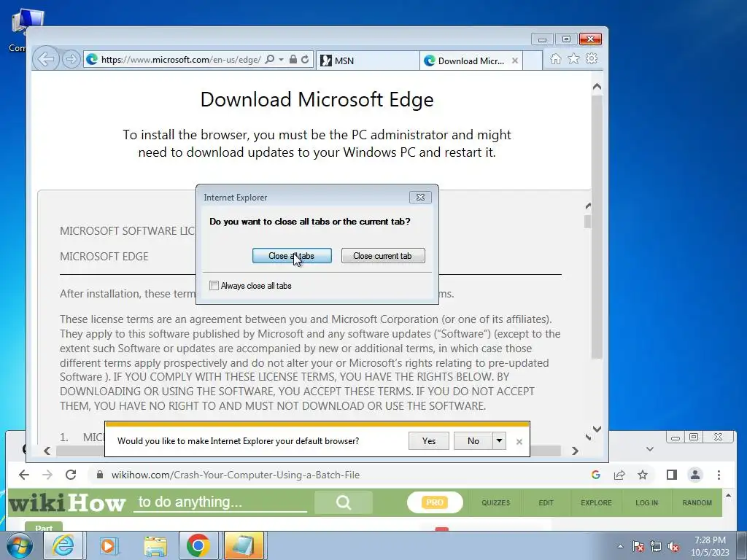This screenshot has width=747, height=560.
Task: Dismiss the Internet Explorer dialog with X
Action: pyautogui.click(x=420, y=197)
